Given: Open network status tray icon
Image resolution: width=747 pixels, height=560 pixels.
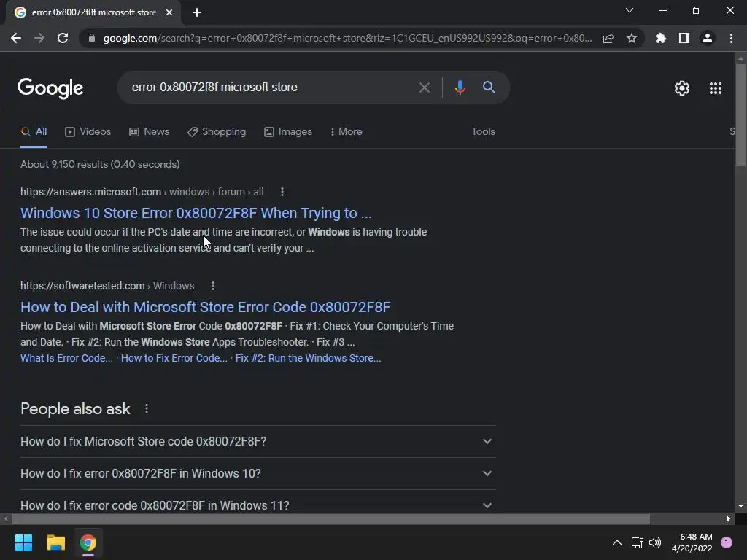Looking at the screenshot, I should (637, 542).
